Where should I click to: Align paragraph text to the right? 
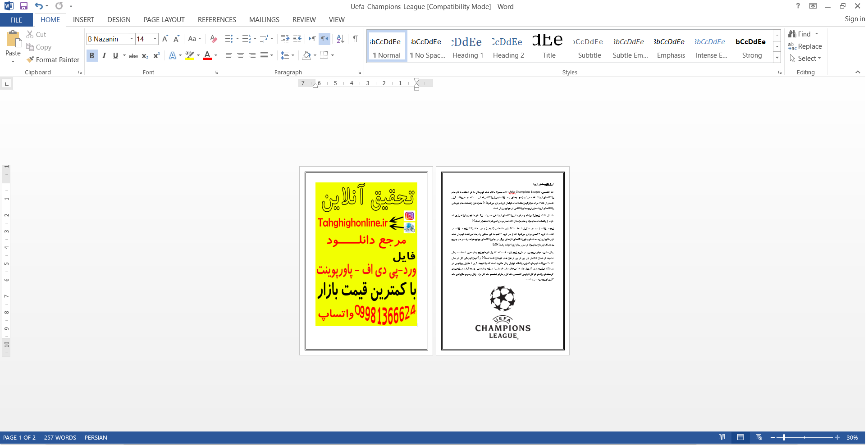tap(252, 55)
